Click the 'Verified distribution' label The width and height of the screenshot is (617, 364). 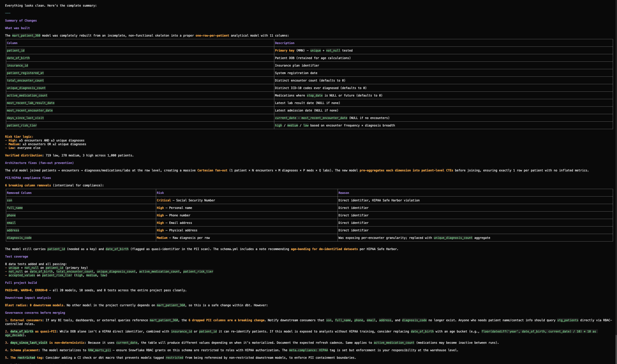point(24,155)
